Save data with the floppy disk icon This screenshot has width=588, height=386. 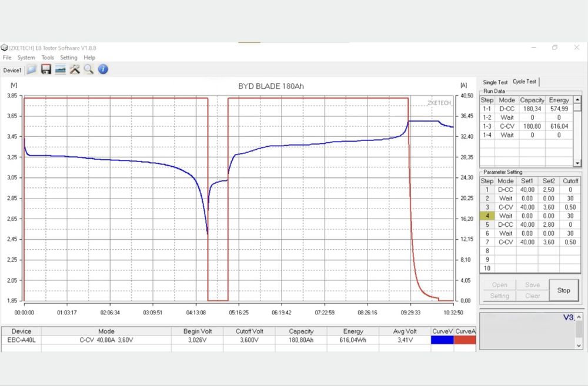coord(46,69)
